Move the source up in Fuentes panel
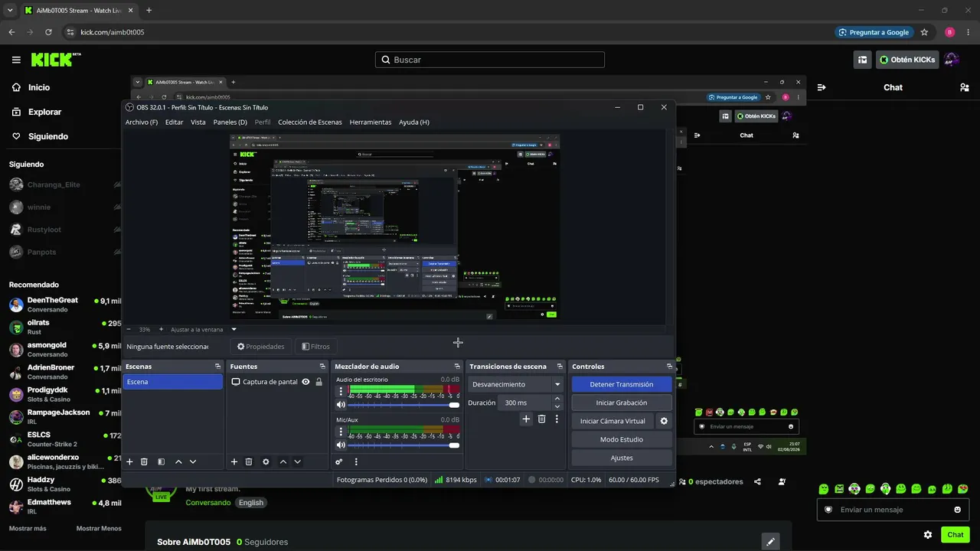 283,461
